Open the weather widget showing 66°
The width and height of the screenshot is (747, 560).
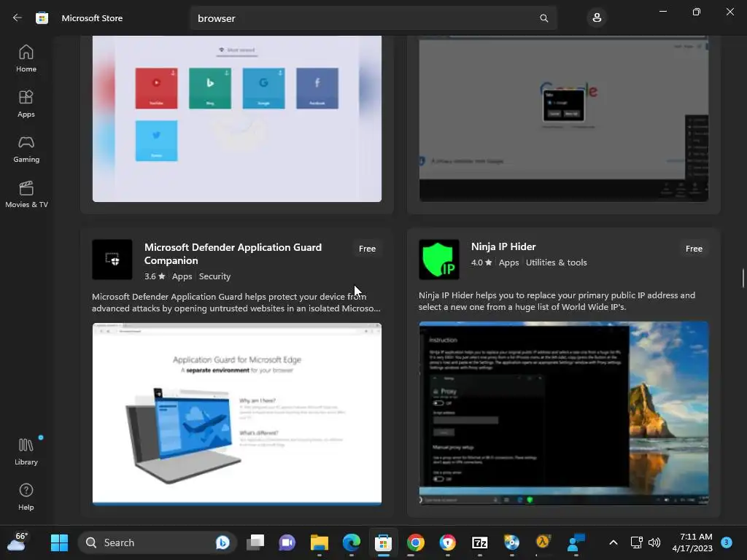(18, 542)
